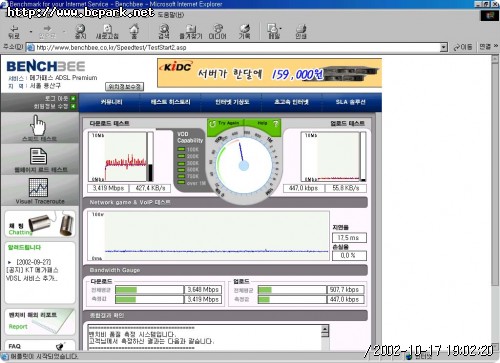
Task: Click the download 전체평균 green bar
Action: (126, 290)
